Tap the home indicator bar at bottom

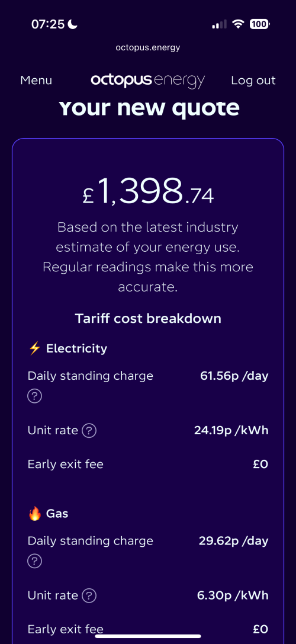point(148,636)
